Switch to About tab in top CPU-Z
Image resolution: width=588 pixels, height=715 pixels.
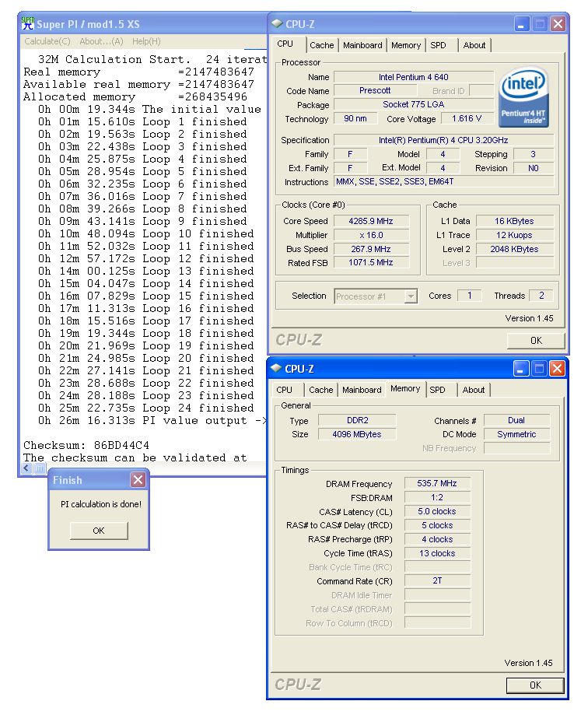pos(474,45)
